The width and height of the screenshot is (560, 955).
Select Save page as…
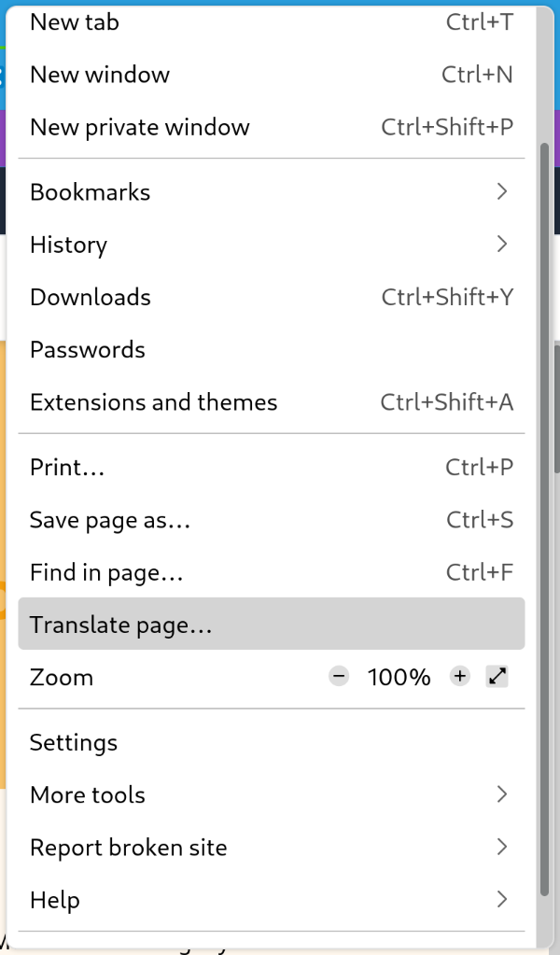pyautogui.click(x=110, y=519)
